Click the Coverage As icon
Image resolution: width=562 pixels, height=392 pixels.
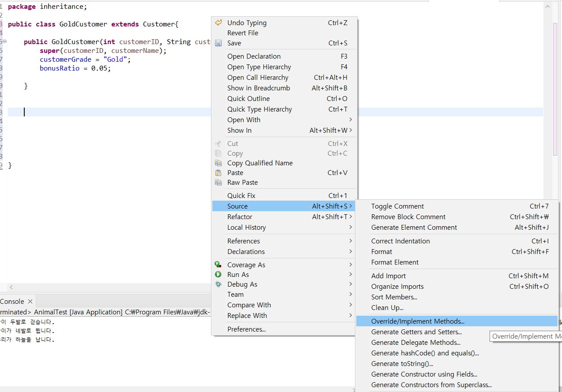[x=218, y=265]
